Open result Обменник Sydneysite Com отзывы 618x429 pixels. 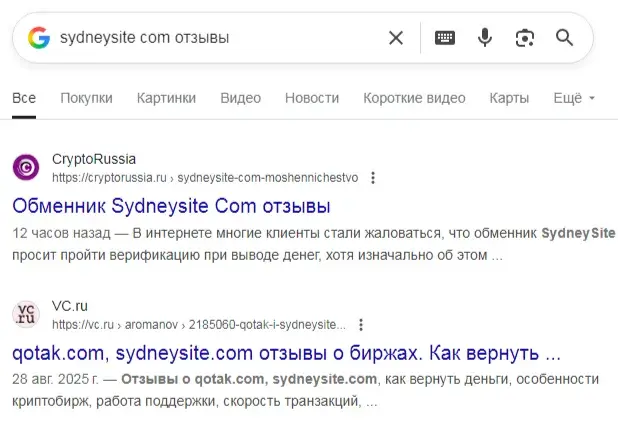pos(171,206)
